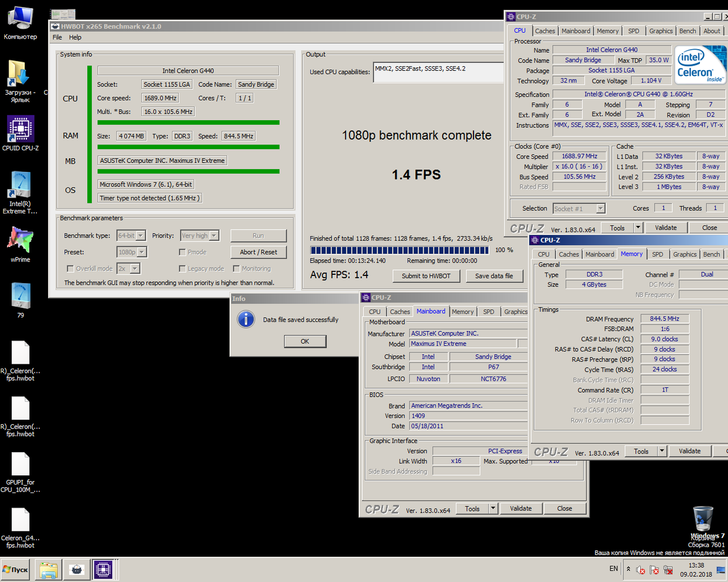Click the network tray icon with red X
728x582 pixels.
pos(668,570)
